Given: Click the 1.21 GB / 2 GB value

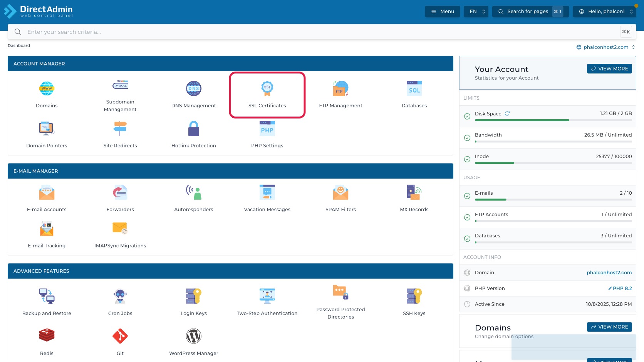Looking at the screenshot, I should (x=616, y=113).
